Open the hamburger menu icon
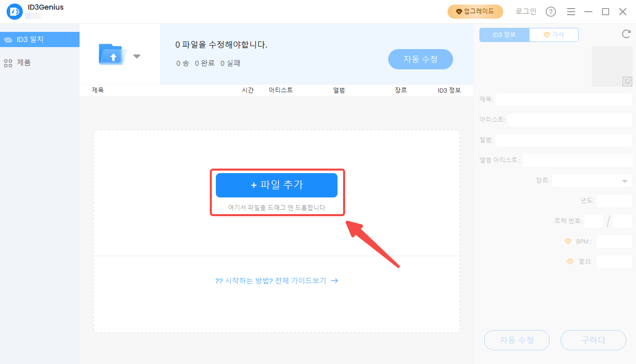This screenshot has height=364, width=636. point(571,12)
